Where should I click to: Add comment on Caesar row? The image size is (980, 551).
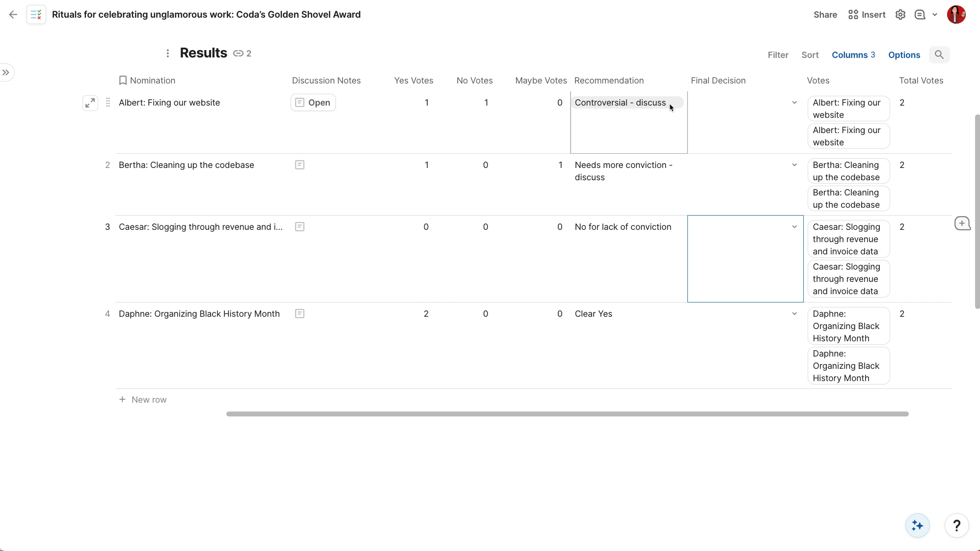point(962,223)
